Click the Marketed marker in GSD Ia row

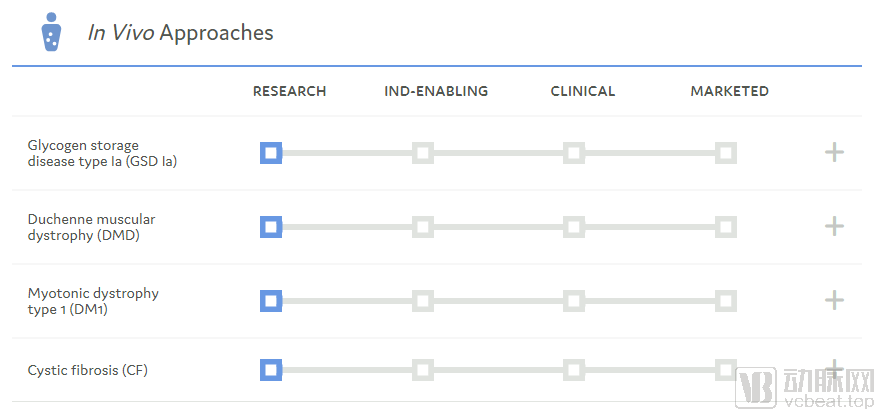726,153
